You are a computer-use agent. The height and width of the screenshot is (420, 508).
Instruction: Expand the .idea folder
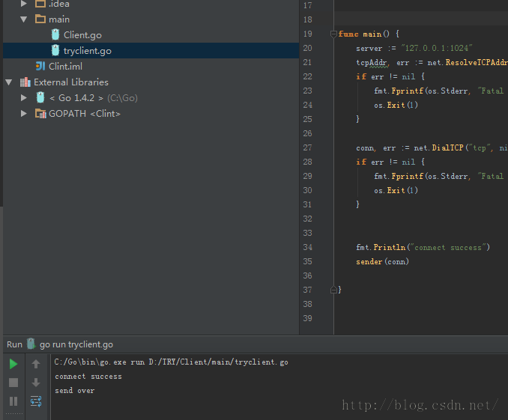[24, 4]
